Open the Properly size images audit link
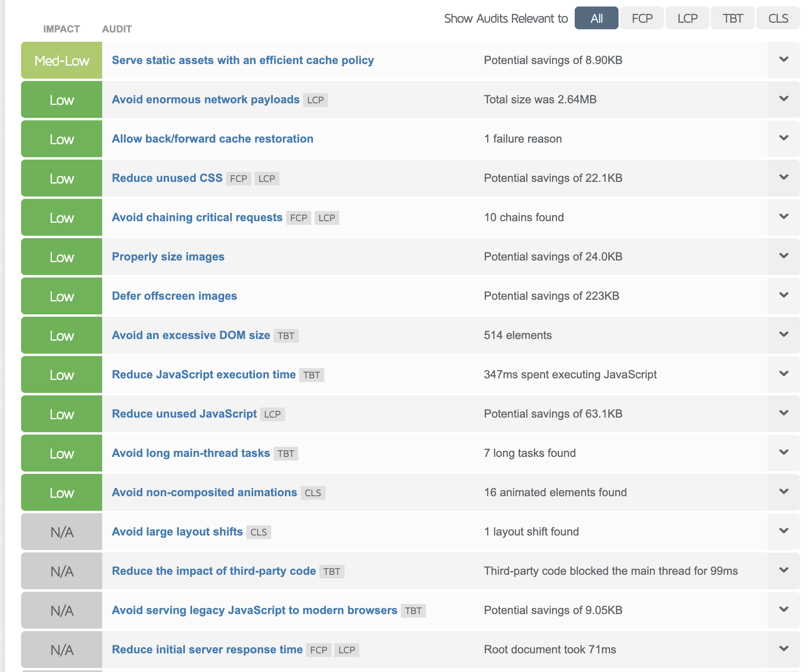809x672 pixels. coord(168,256)
